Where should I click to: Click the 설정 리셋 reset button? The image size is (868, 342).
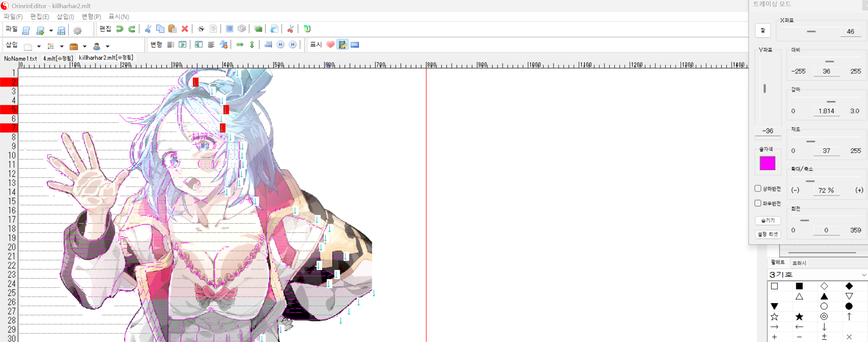click(768, 234)
